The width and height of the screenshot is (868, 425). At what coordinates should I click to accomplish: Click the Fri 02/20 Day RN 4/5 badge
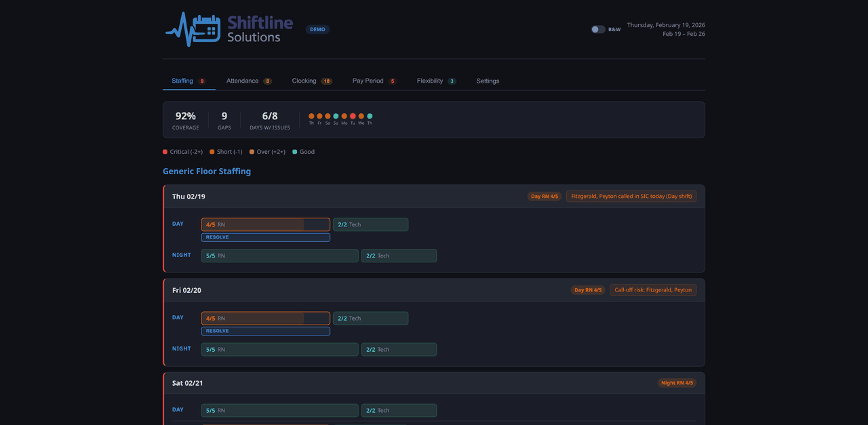(588, 290)
